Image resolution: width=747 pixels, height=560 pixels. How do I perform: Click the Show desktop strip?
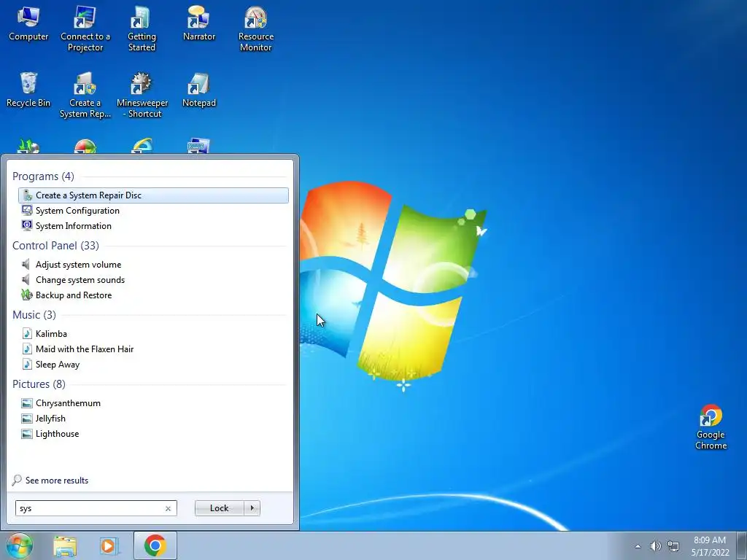[x=742, y=545]
